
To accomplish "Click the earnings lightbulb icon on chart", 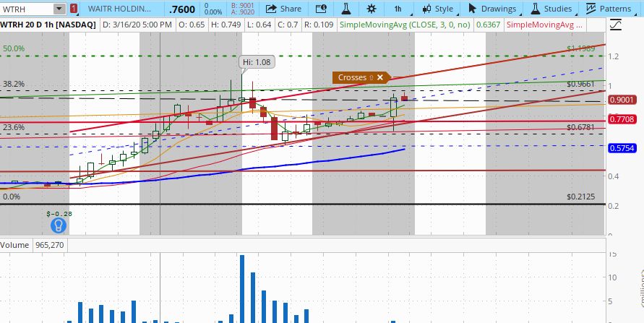I will [x=57, y=225].
